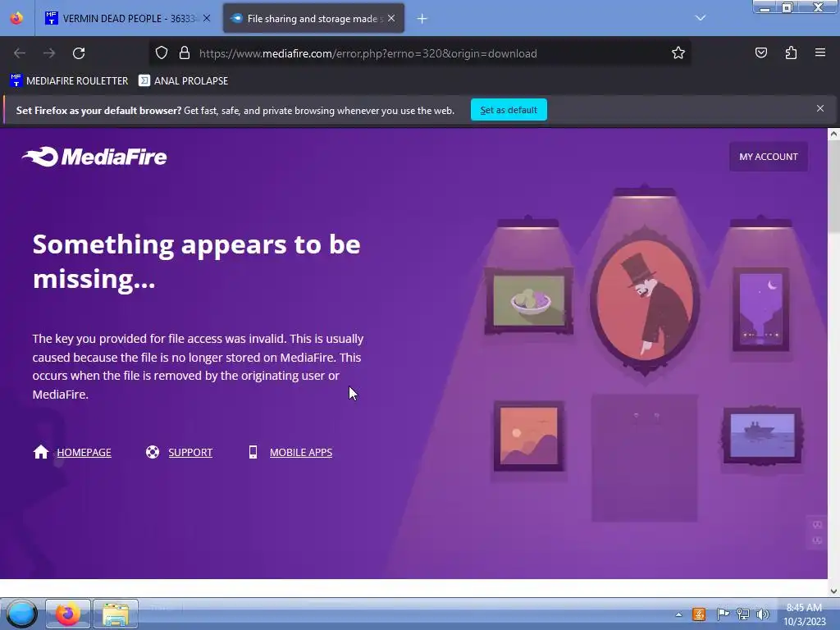Open the volume speaker tray icon
Viewport: 840px width, 630px height.
(762, 614)
